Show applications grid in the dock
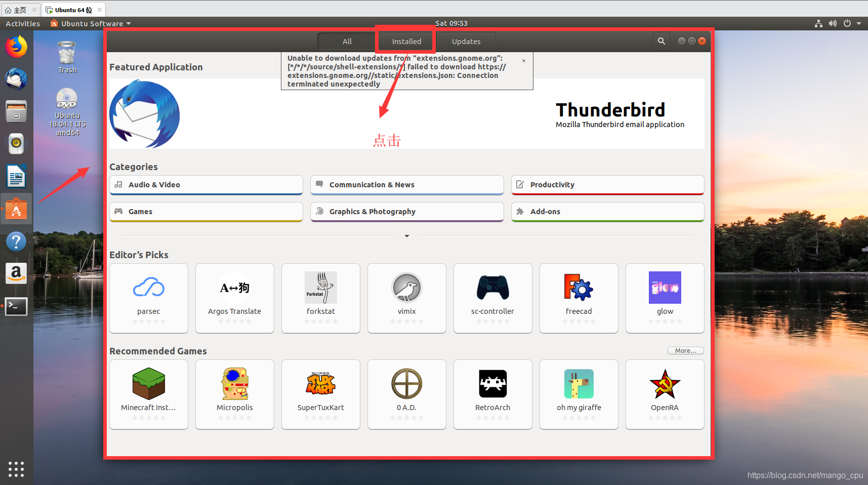Viewport: 868px width, 485px height. (16, 469)
